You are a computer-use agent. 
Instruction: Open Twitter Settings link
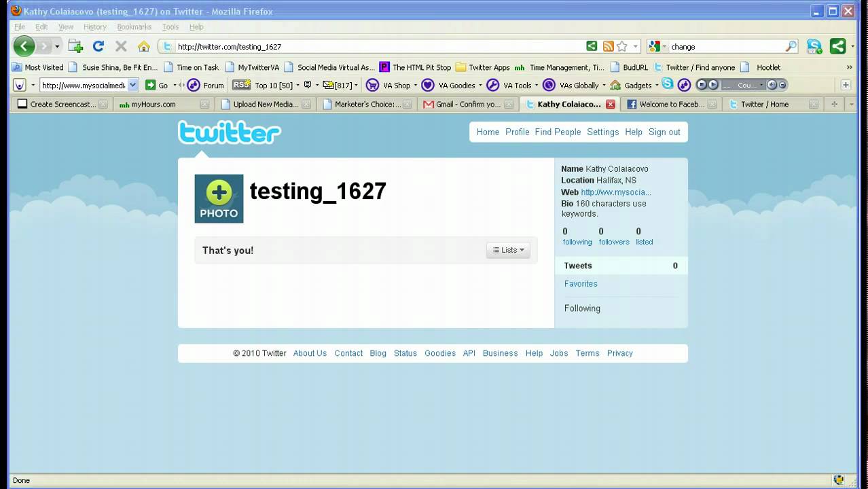pyautogui.click(x=603, y=132)
